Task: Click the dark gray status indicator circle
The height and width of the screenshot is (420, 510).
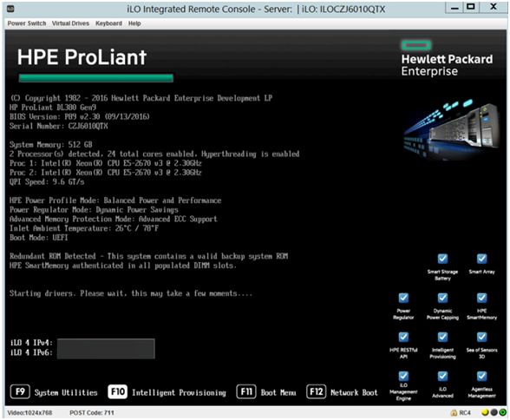Action: [x=494, y=412]
